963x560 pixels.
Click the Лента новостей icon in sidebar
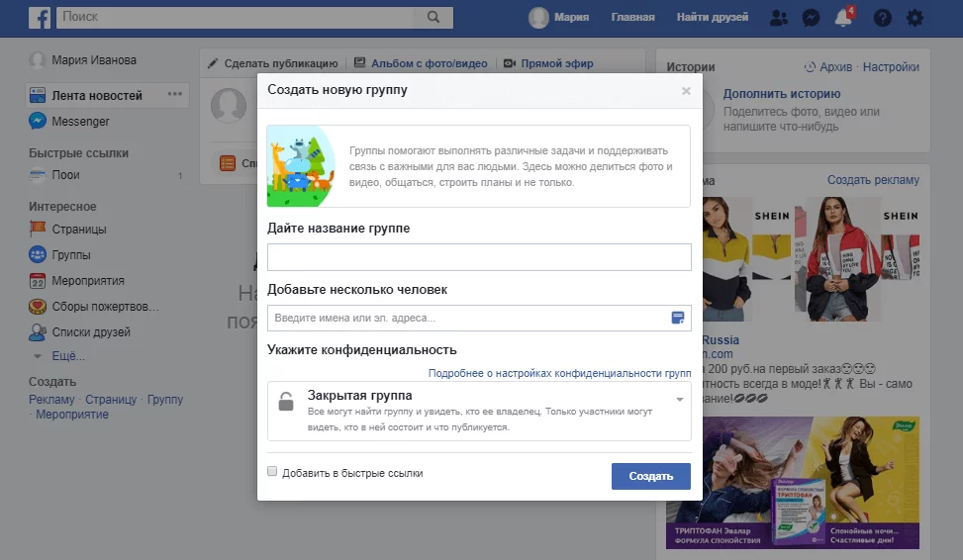pos(38,95)
